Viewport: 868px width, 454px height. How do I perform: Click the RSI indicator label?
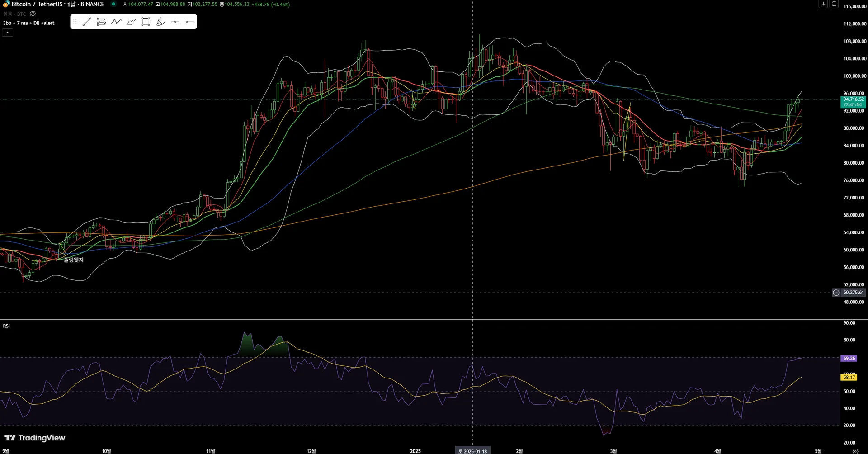[x=6, y=326]
